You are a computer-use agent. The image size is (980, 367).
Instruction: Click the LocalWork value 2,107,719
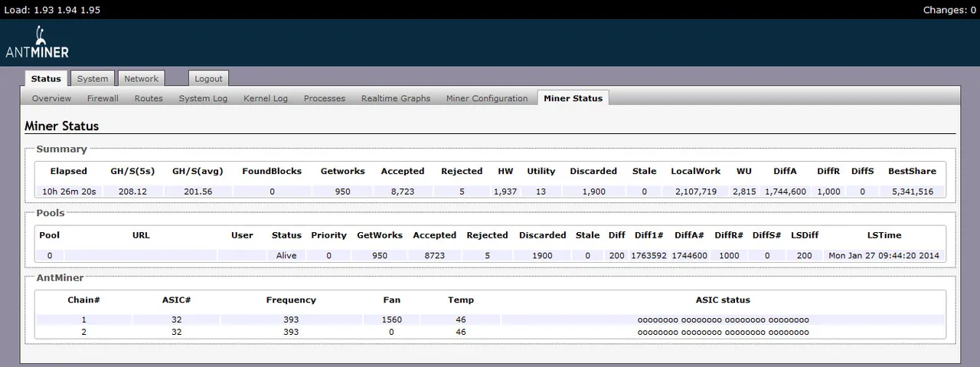(696, 192)
